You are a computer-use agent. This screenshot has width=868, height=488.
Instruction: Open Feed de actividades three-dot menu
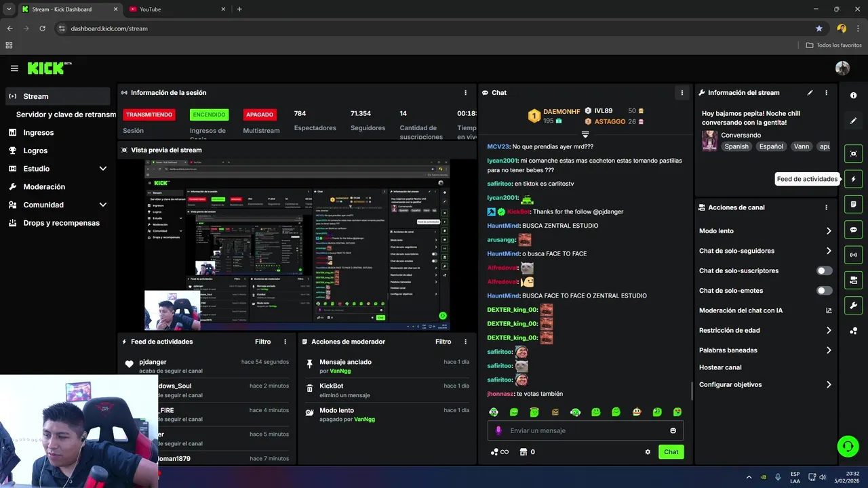[285, 342]
